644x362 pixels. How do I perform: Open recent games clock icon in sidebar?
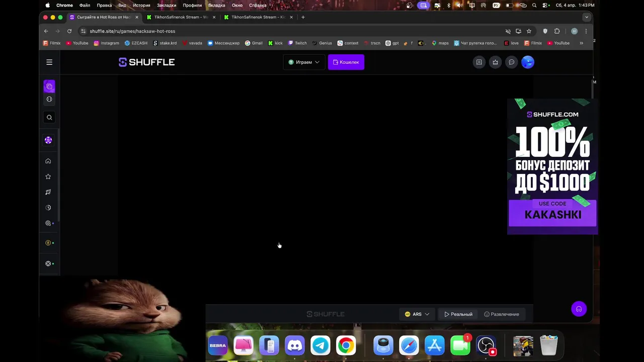[x=48, y=208]
